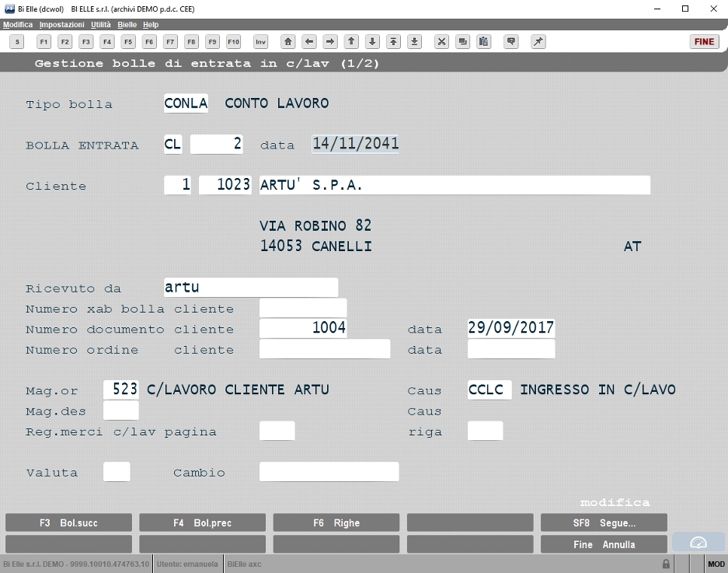Click the up arrow toolbar icon
Viewport: 728px width, 573px height.
click(x=351, y=42)
